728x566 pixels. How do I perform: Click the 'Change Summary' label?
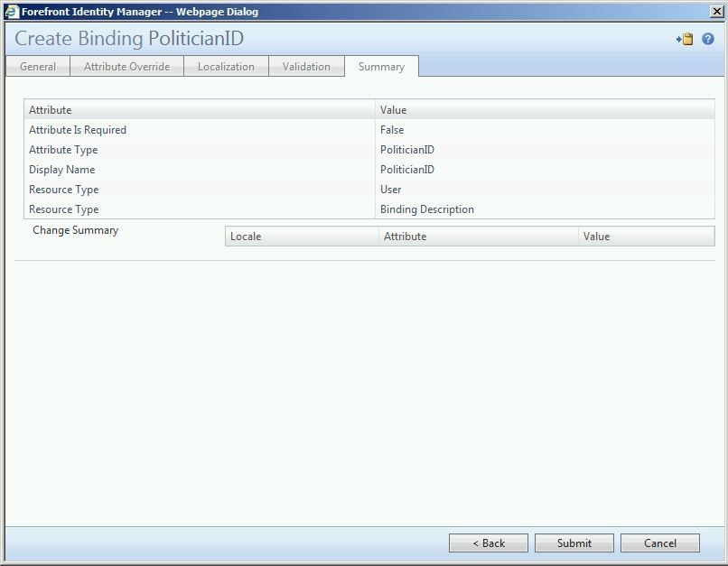76,230
